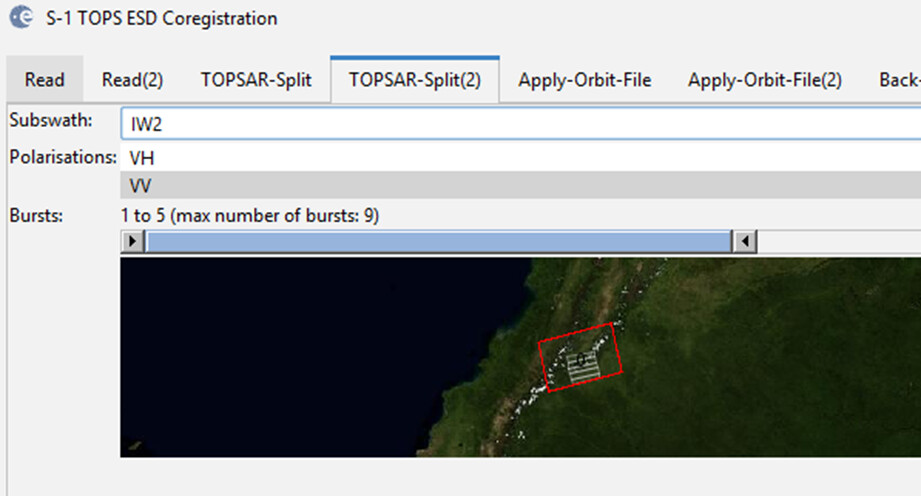
Task: Click the blue Bursts range slider bar
Action: [x=438, y=241]
